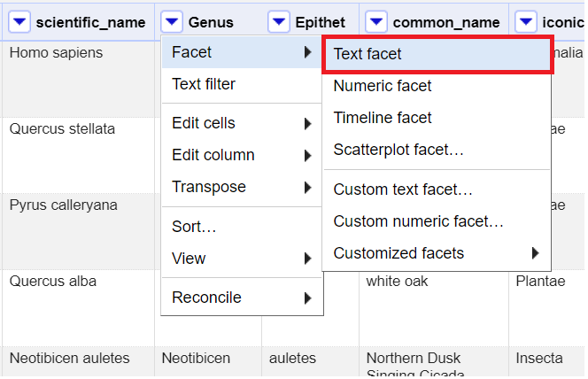Click the Pyrus calleryana cell
Image resolution: width=588 pixels, height=379 pixels.
[x=79, y=231]
